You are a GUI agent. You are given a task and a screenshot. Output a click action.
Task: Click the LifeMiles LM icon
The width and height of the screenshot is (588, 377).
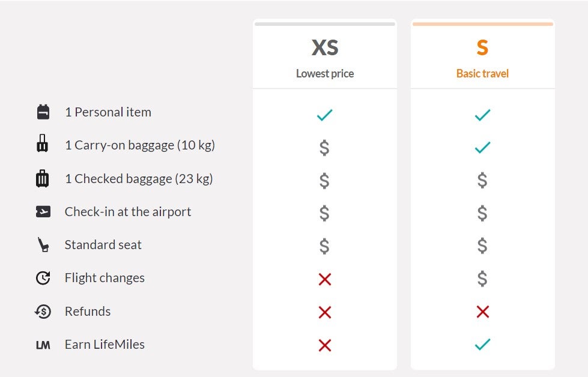point(43,345)
